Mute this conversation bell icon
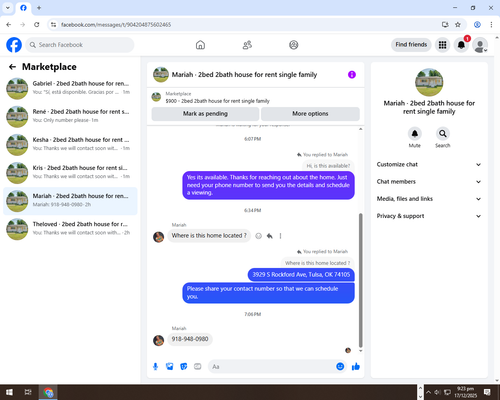Viewport: 500px width, 400px height. tap(415, 134)
